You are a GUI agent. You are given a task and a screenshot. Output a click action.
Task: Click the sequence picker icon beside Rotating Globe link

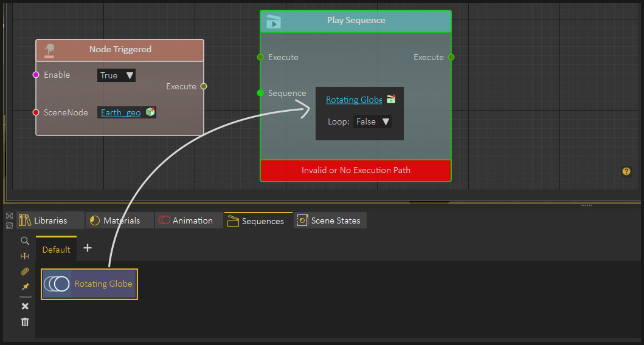pyautogui.click(x=391, y=99)
